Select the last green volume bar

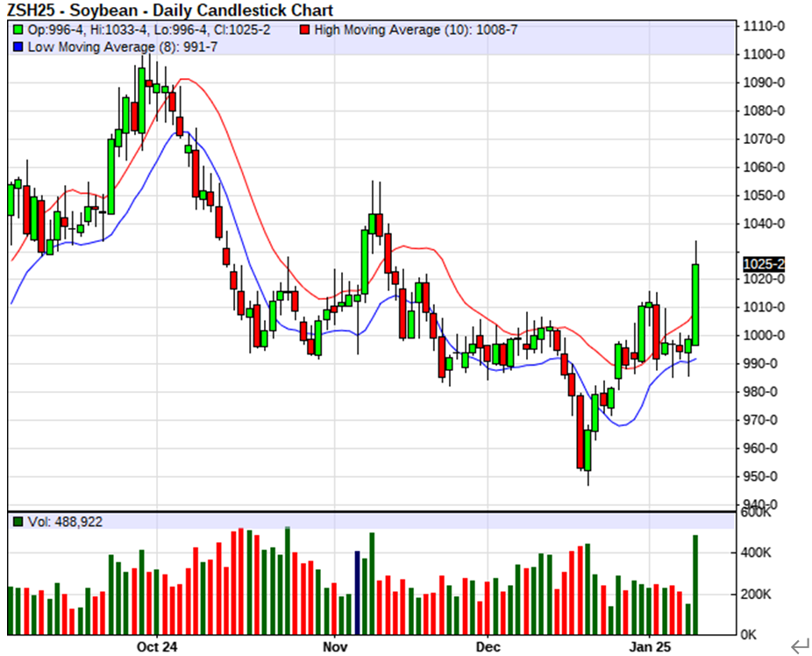click(x=695, y=584)
